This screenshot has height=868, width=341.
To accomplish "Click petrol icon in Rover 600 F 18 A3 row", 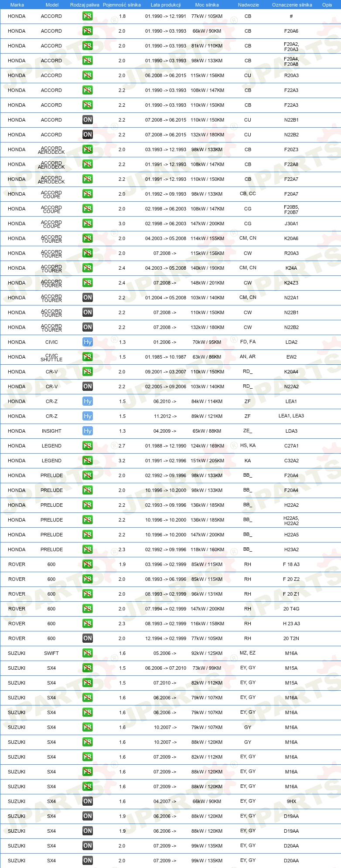I will pyautogui.click(x=88, y=564).
